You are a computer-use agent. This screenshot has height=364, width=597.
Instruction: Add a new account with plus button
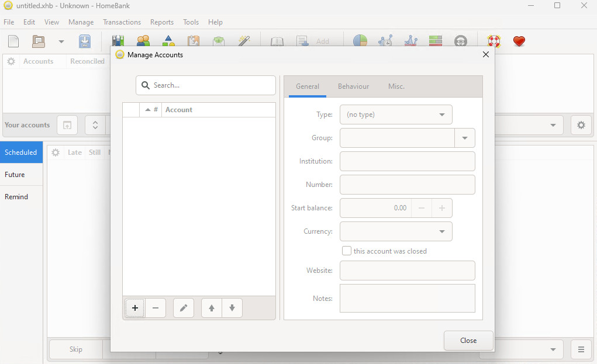(135, 308)
